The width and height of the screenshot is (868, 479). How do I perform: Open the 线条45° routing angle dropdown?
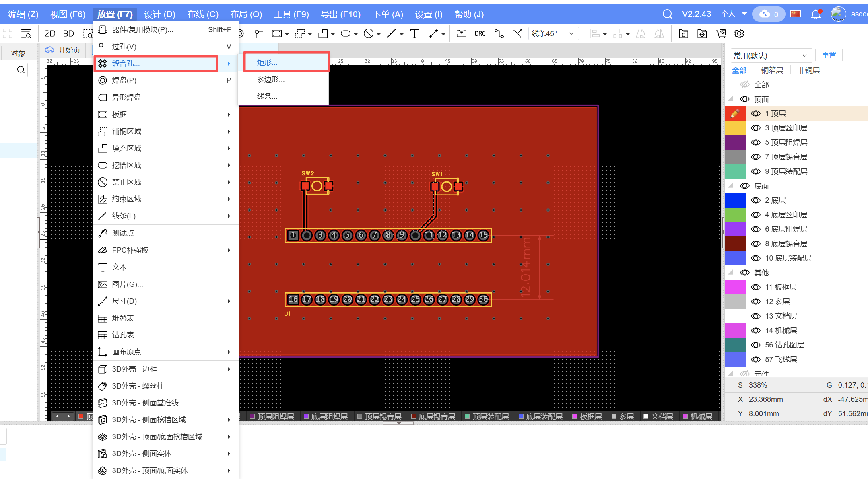click(x=553, y=34)
